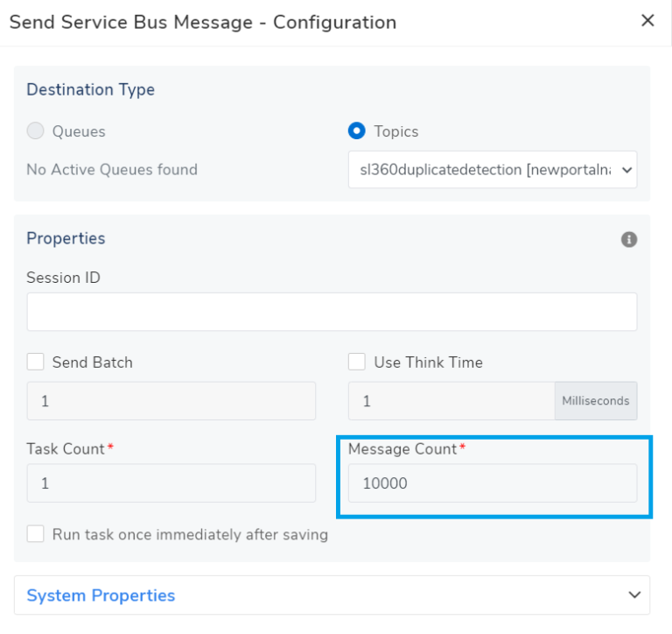This screenshot has width=672, height=634.
Task: Click the Destination Type heading
Action: (90, 89)
